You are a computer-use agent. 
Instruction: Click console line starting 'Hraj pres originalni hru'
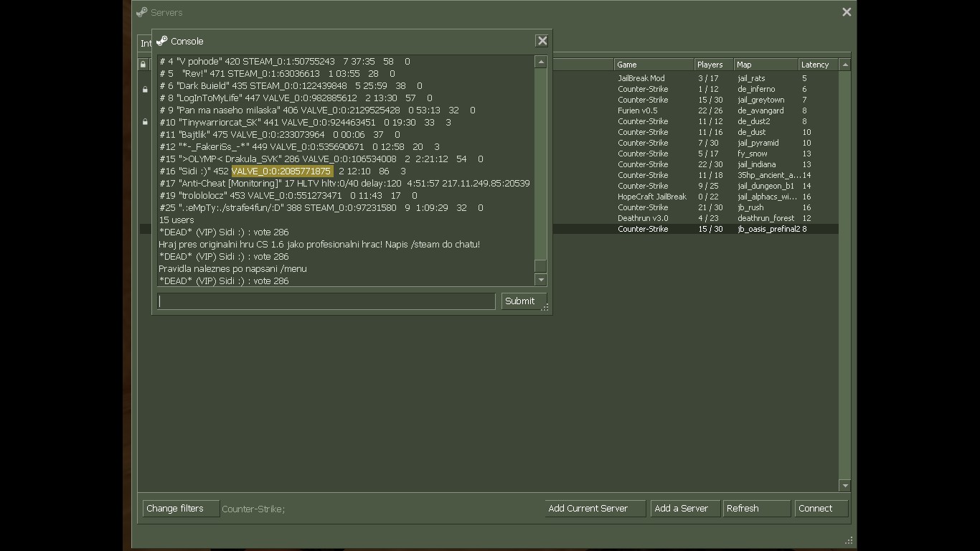point(319,244)
